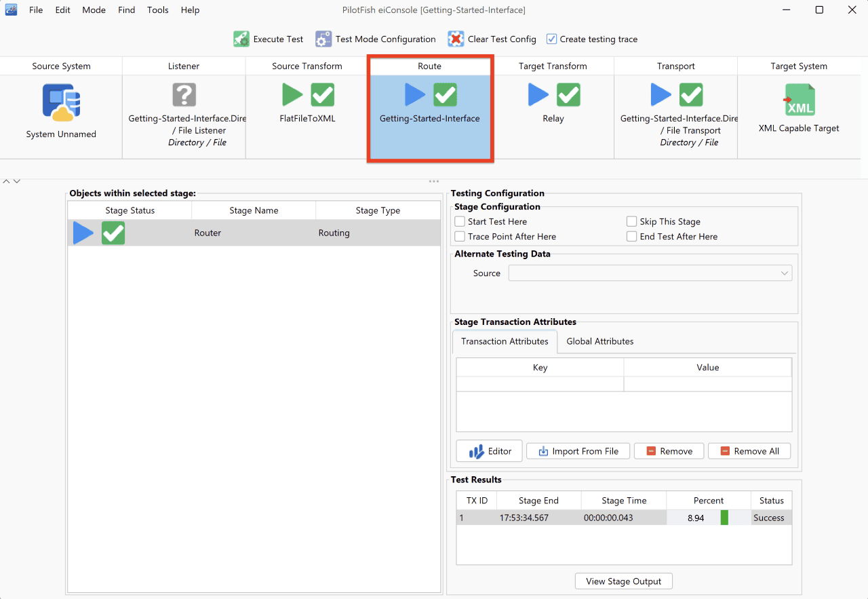868x599 pixels.
Task: Click the Route stage green checkmark
Action: [x=445, y=95]
